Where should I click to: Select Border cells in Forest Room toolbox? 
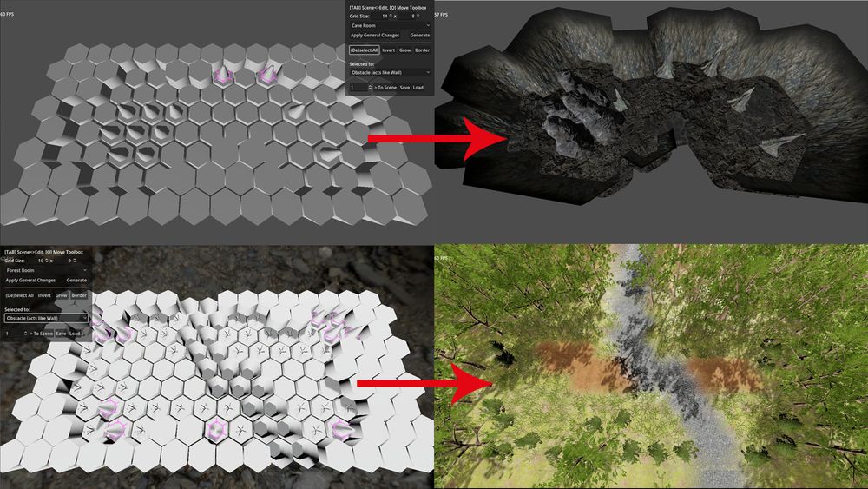[x=79, y=295]
